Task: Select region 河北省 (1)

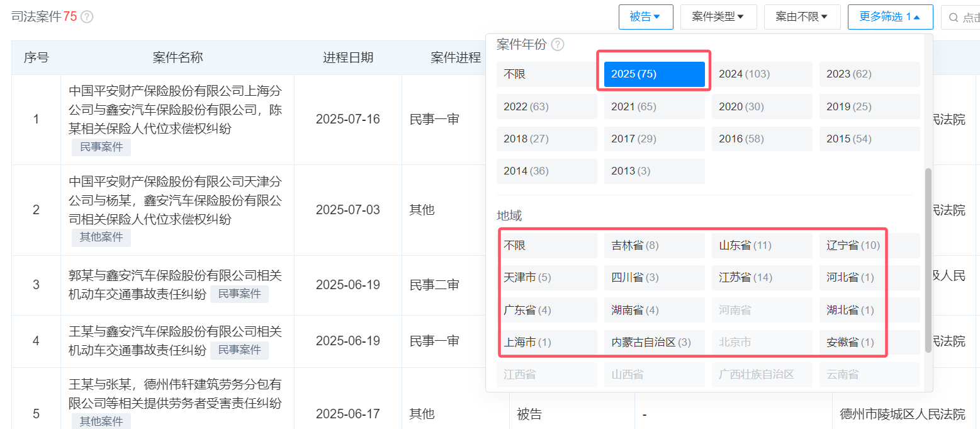Action: pyautogui.click(x=870, y=278)
